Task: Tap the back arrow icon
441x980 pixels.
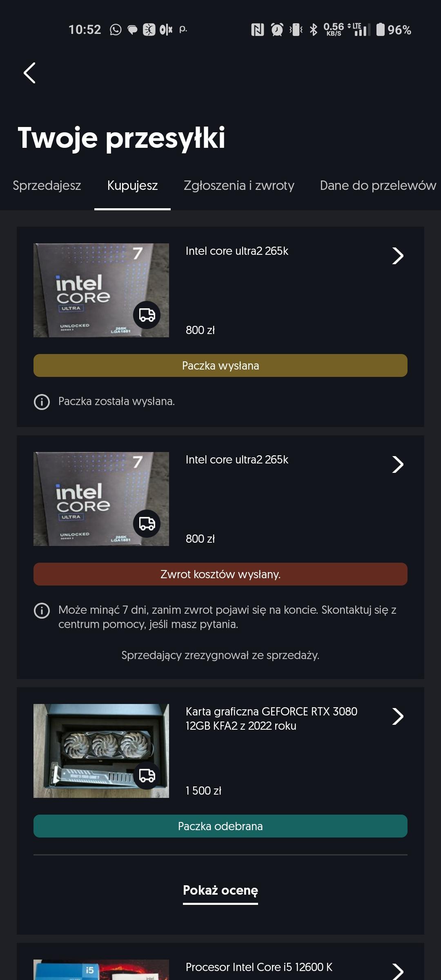Action: coord(30,73)
